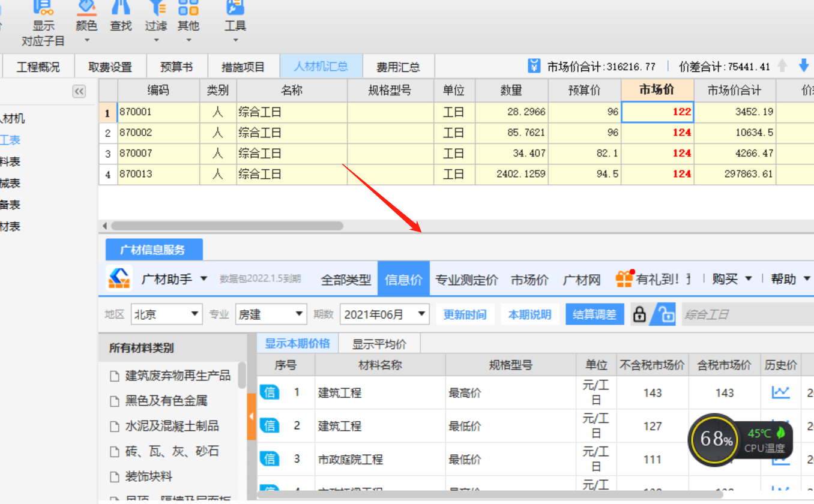Click the 综合工日 search input field

point(744,314)
